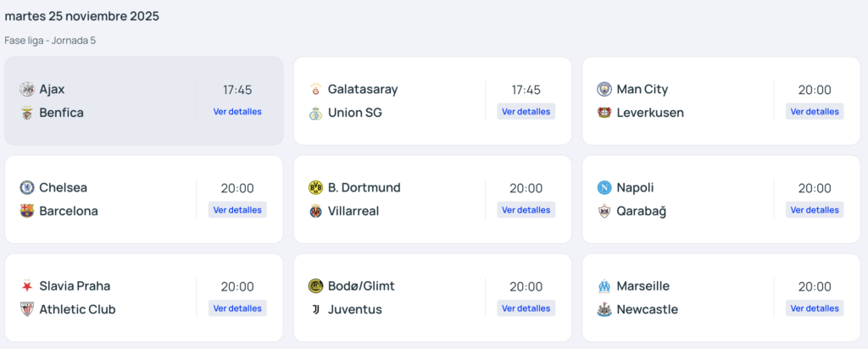Click the Slavia Praha star logo
This screenshot has width=868, height=349.
coord(26,285)
